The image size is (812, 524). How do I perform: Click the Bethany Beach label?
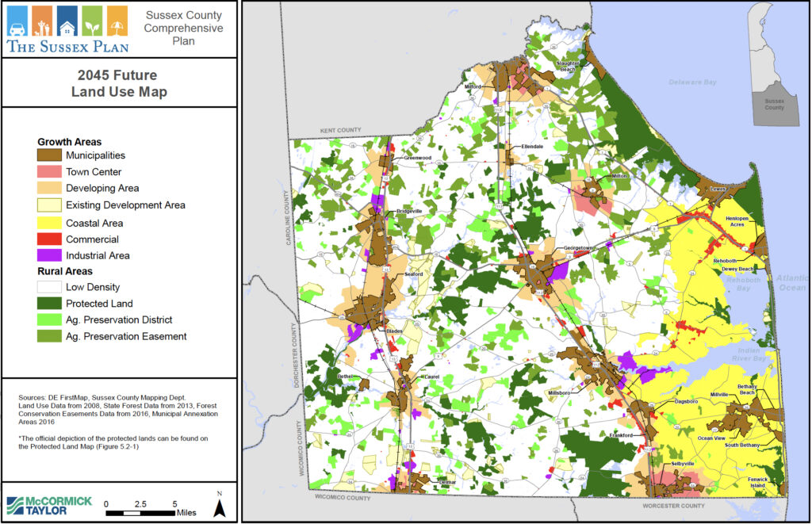[747, 389]
